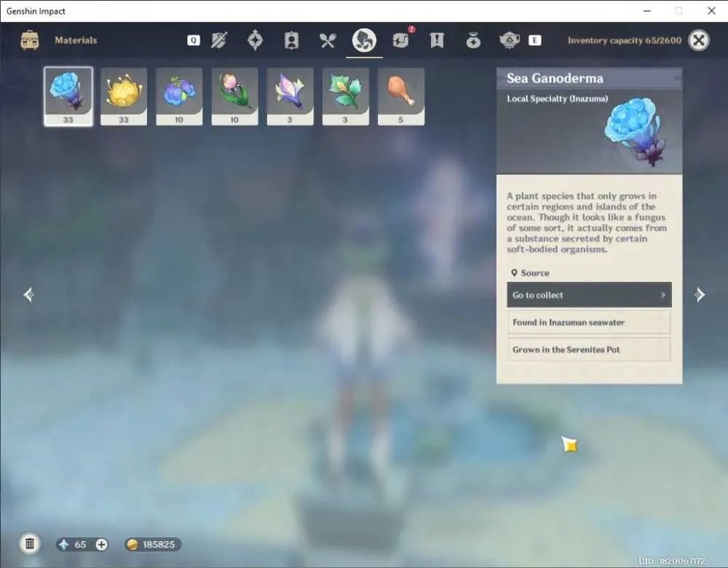The width and height of the screenshot is (728, 568).
Task: Select the blue berry item with count 10
Action: click(179, 97)
